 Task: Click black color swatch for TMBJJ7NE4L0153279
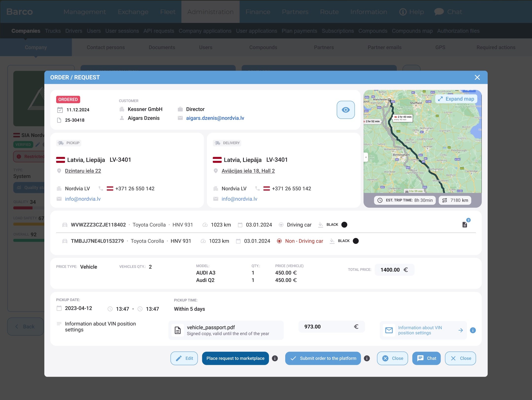coord(356,241)
